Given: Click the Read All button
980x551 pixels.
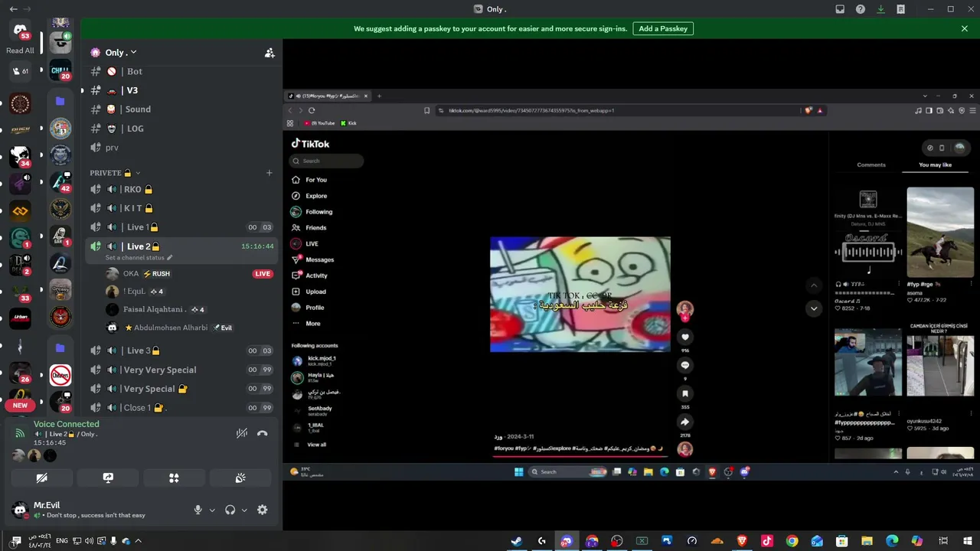Looking at the screenshot, I should pos(20,51).
